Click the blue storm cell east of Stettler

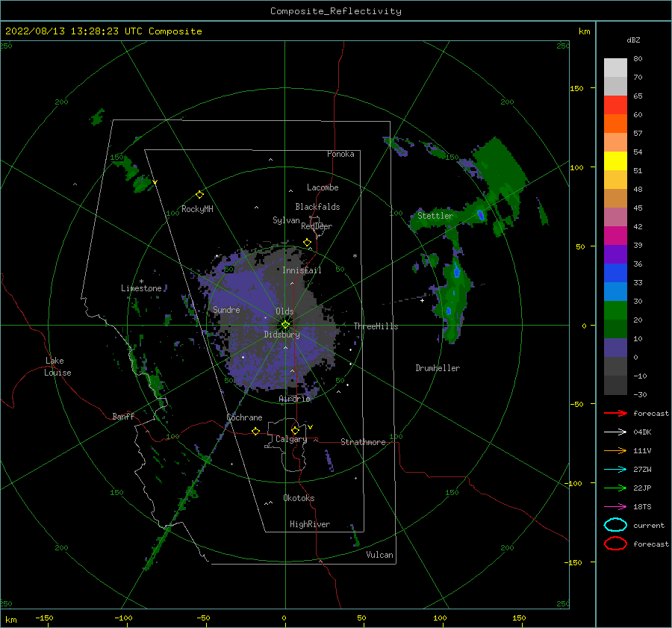tap(480, 215)
